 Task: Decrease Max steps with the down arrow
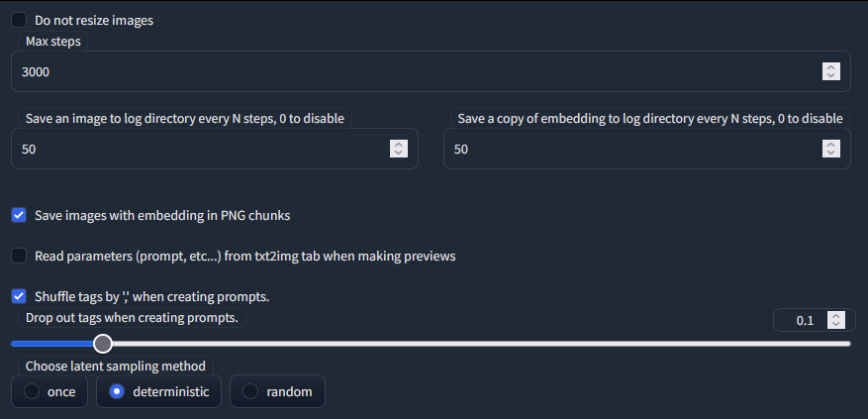(831, 76)
